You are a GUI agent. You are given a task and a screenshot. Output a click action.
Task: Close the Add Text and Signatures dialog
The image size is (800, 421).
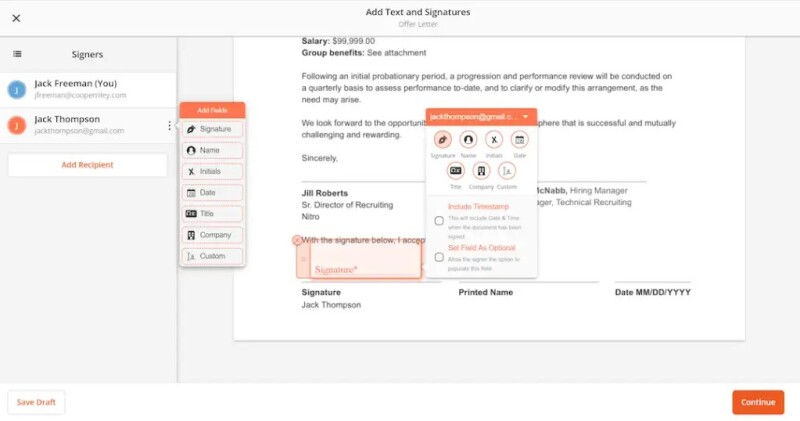(16, 18)
